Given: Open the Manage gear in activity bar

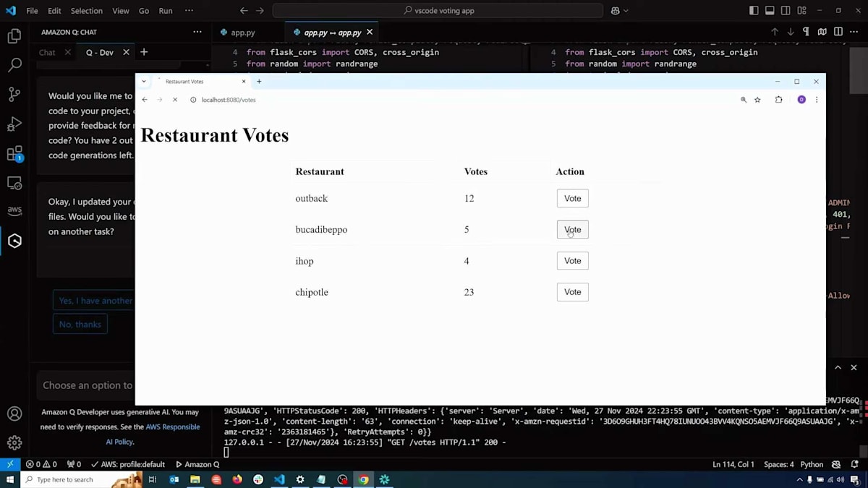Looking at the screenshot, I should pyautogui.click(x=14, y=443).
